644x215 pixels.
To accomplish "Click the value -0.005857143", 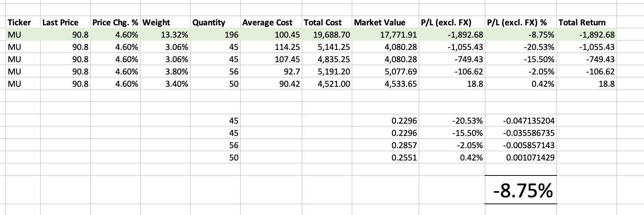I will coord(521,146).
